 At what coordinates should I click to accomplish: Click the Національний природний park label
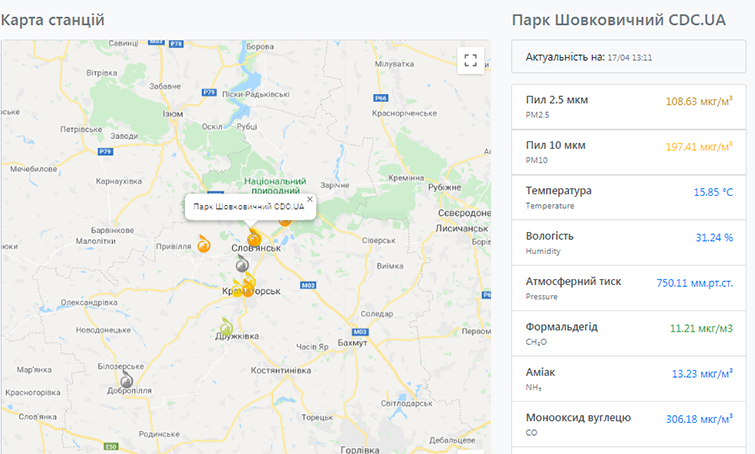[x=275, y=186]
